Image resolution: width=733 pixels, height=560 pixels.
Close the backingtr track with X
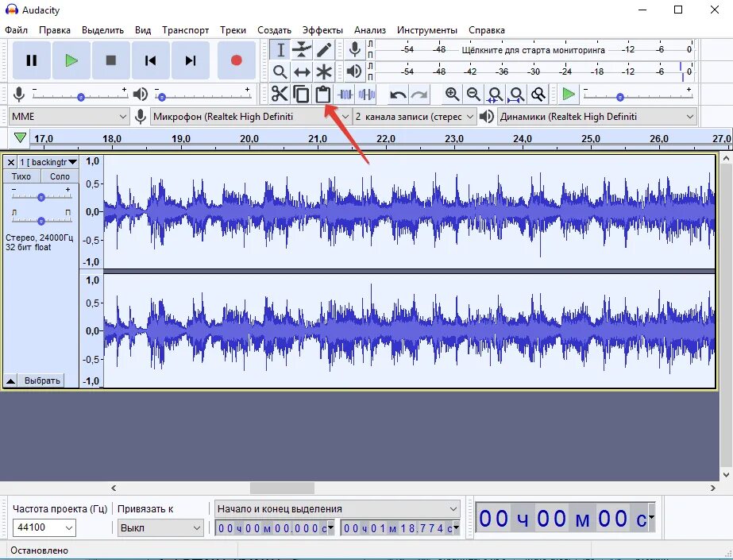click(x=11, y=162)
